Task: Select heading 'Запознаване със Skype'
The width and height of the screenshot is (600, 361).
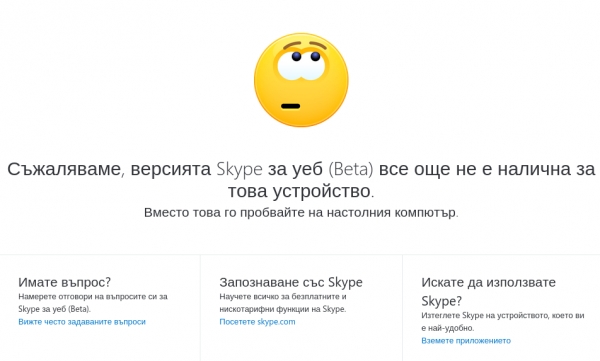Action: [x=291, y=282]
